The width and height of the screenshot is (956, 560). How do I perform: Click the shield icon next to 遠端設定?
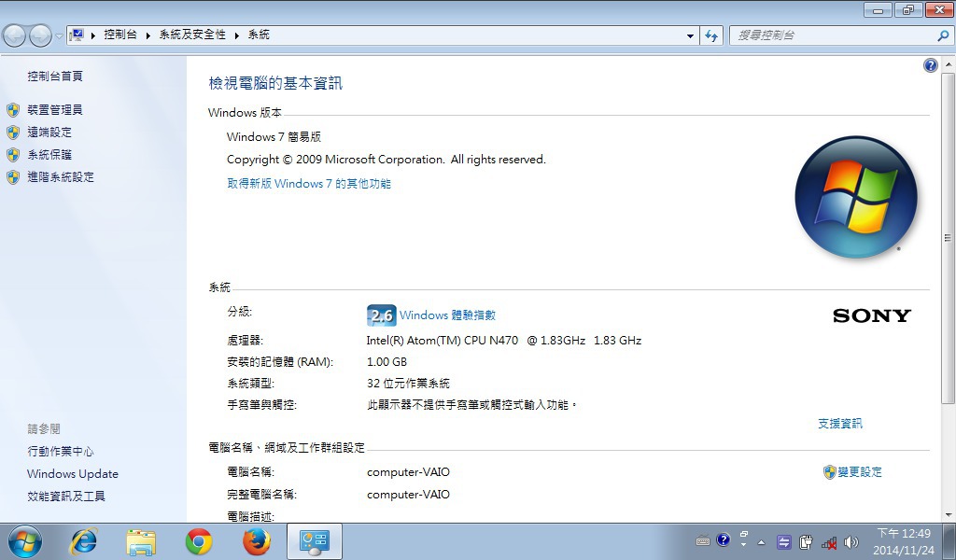(13, 133)
